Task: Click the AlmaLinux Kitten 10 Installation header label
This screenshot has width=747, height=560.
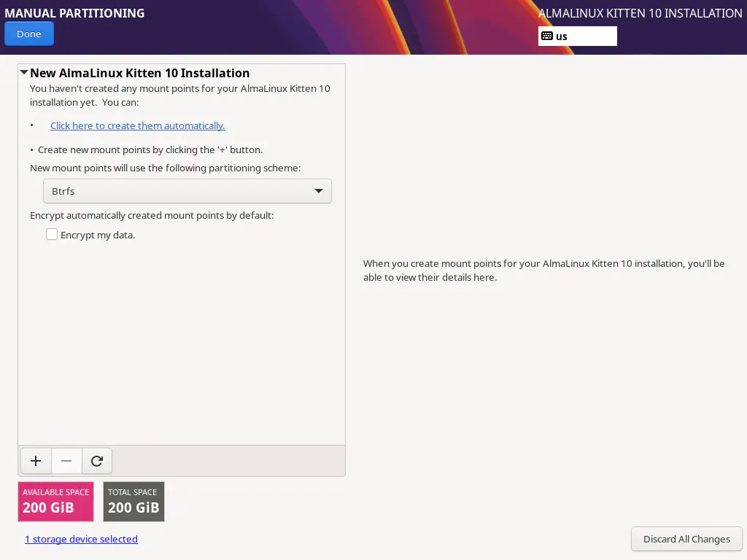Action: pos(640,13)
